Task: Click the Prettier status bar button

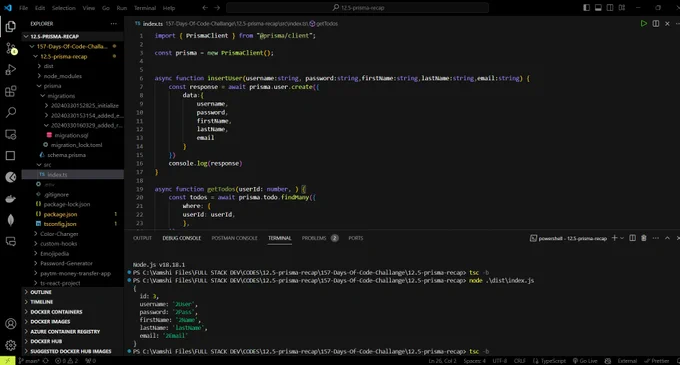Action: pos(657,361)
